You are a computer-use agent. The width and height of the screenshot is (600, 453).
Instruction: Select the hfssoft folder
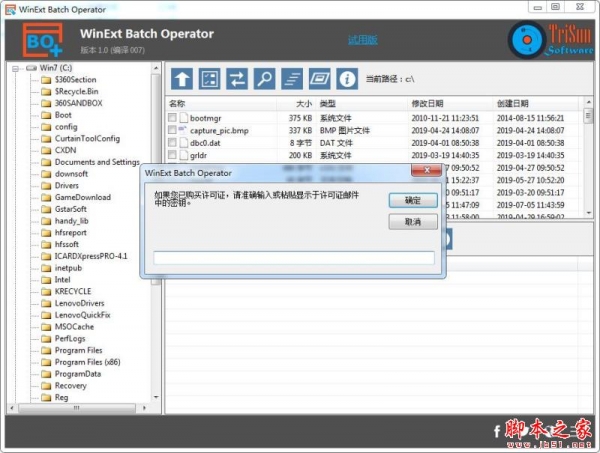click(x=67, y=244)
